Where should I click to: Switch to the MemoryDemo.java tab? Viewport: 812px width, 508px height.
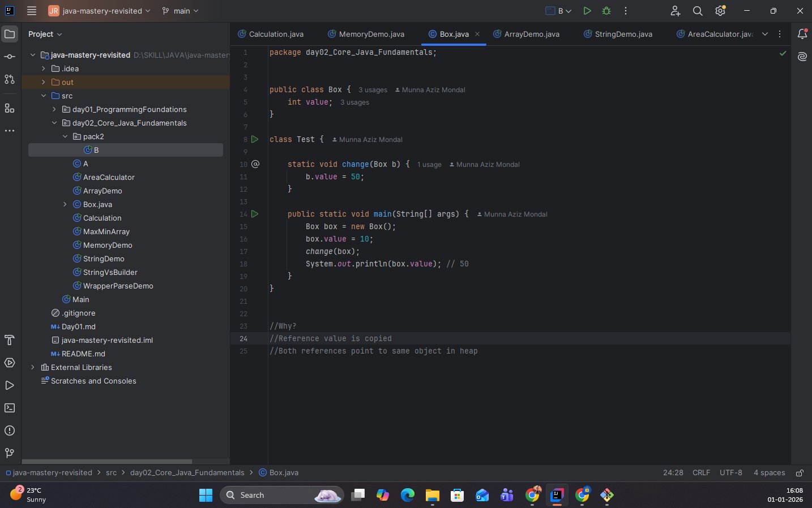tap(371, 34)
